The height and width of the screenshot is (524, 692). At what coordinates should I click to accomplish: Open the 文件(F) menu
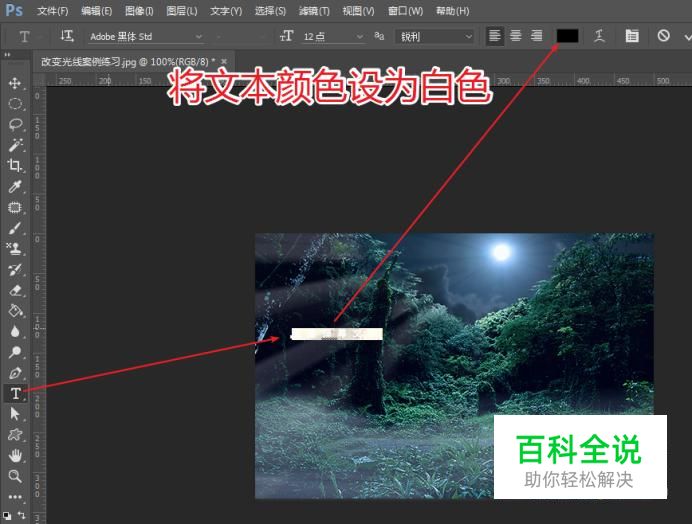53,11
